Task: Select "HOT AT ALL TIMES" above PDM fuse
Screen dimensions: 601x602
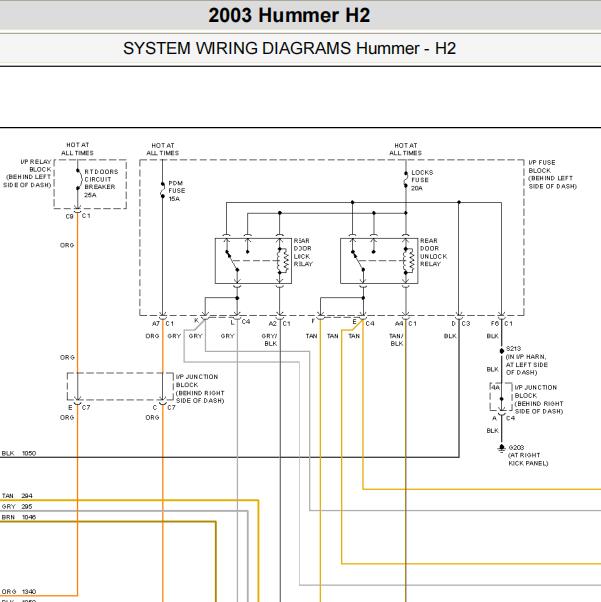Action: click(x=162, y=149)
